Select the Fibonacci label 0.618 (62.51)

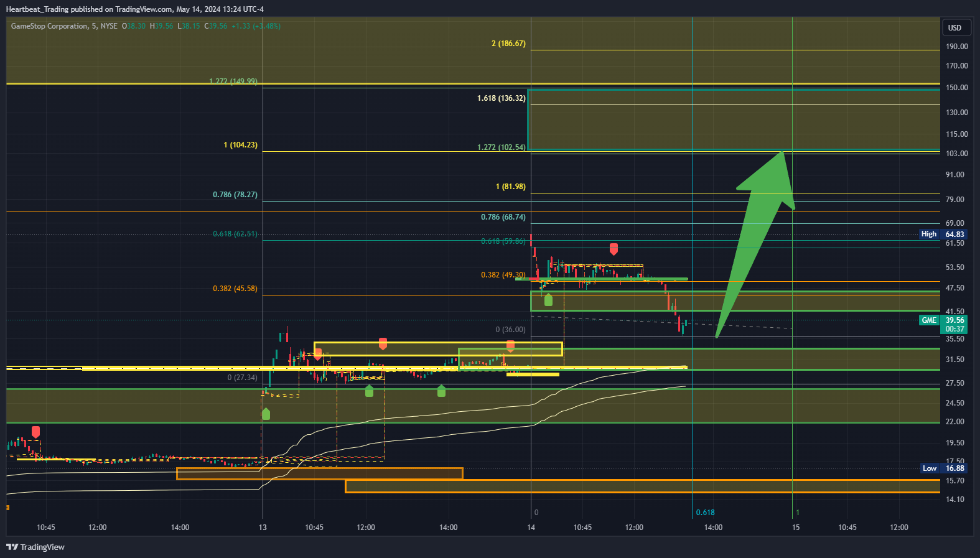(x=235, y=234)
